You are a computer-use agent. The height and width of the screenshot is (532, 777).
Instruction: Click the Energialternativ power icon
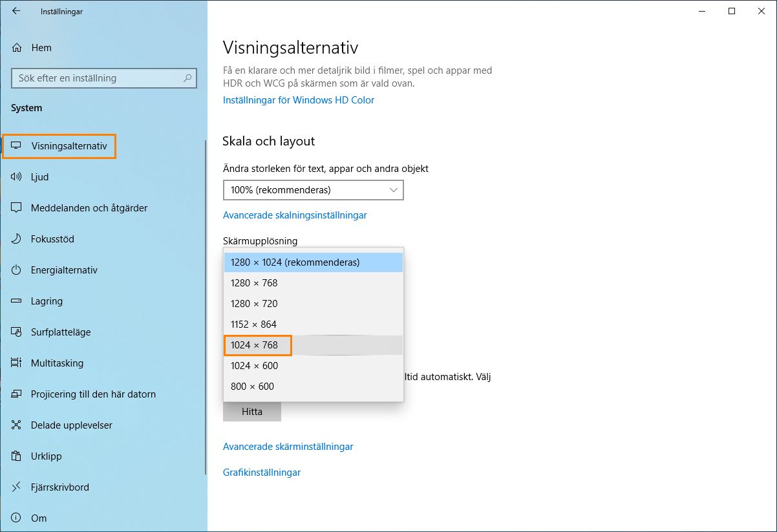17,270
